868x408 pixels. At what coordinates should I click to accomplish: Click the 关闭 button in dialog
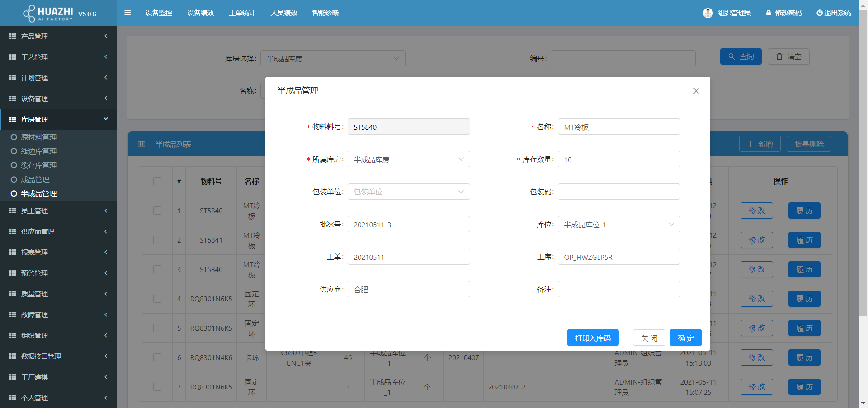[x=649, y=338]
